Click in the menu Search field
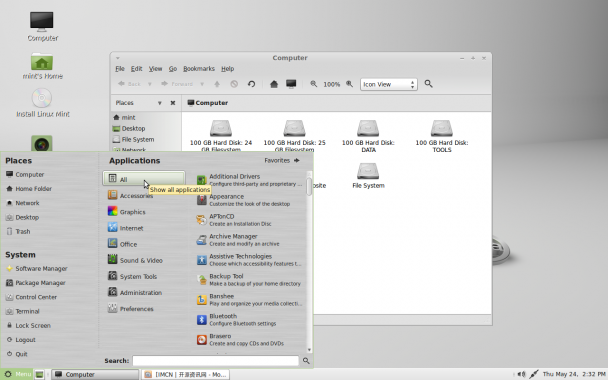Viewport: 608px width, 380px height. click(216, 361)
